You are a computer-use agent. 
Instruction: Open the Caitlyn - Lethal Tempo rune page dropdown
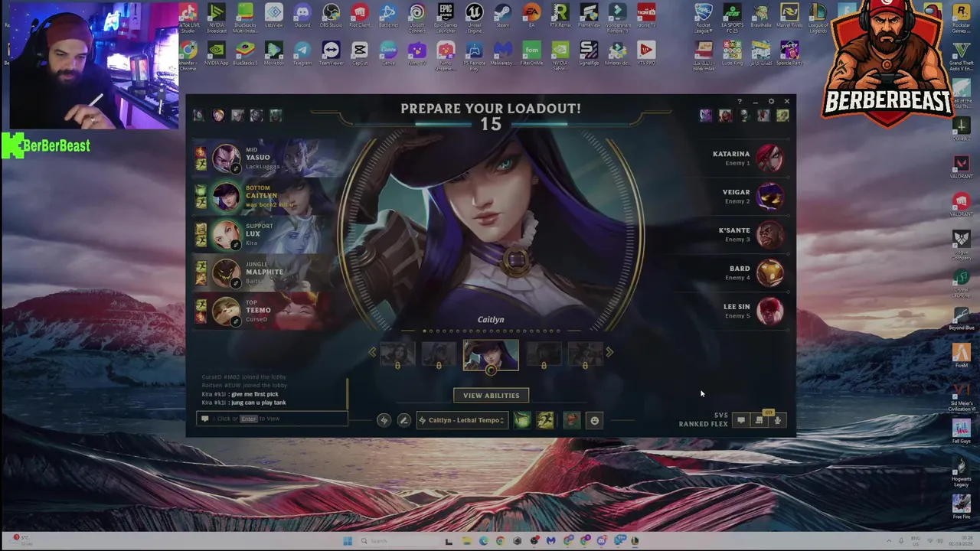click(462, 420)
